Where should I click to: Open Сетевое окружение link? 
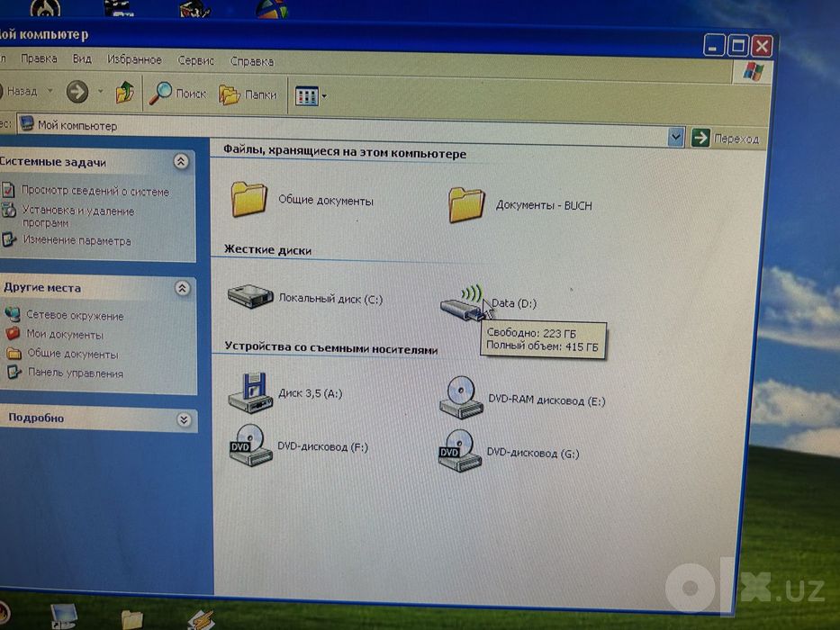(75, 316)
